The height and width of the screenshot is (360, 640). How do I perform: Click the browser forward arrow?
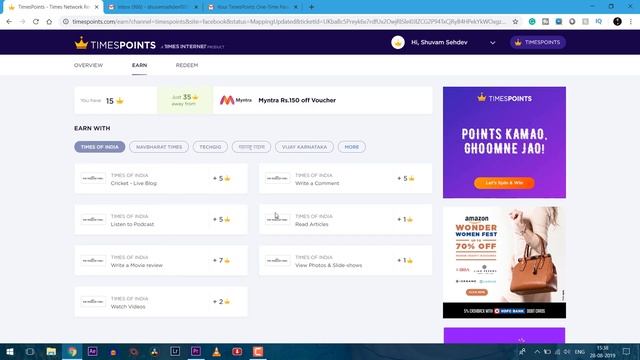point(22,22)
